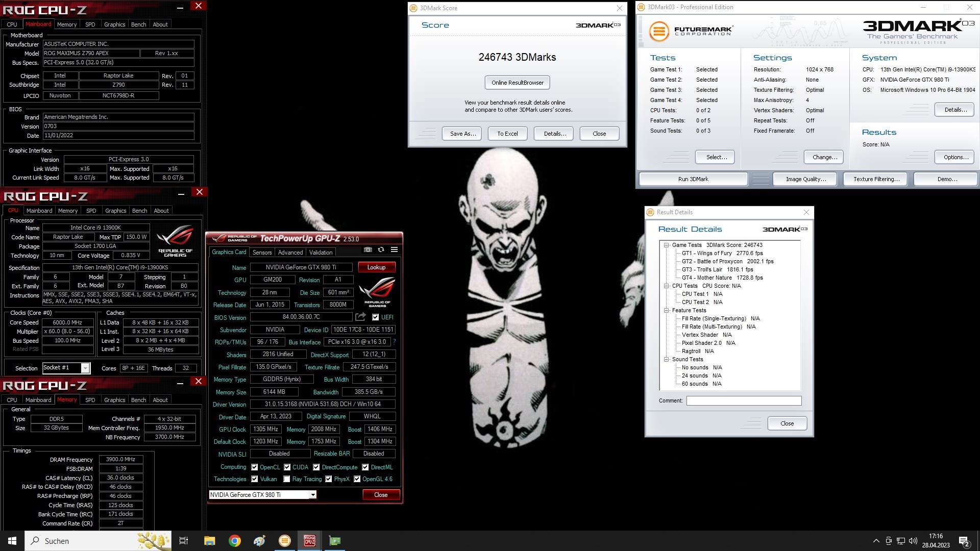Open Paint app in taskbar
Viewport: 980px width, 551px height.
(x=259, y=541)
